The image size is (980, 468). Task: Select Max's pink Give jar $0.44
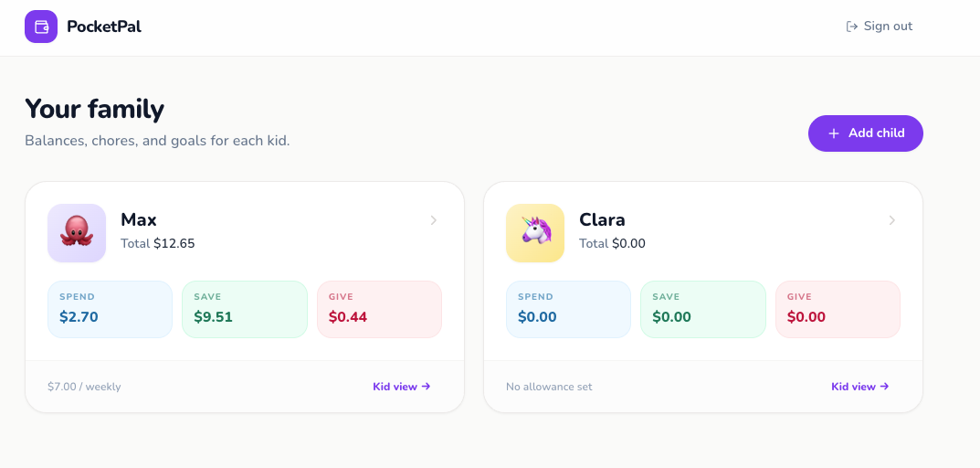[379, 309]
